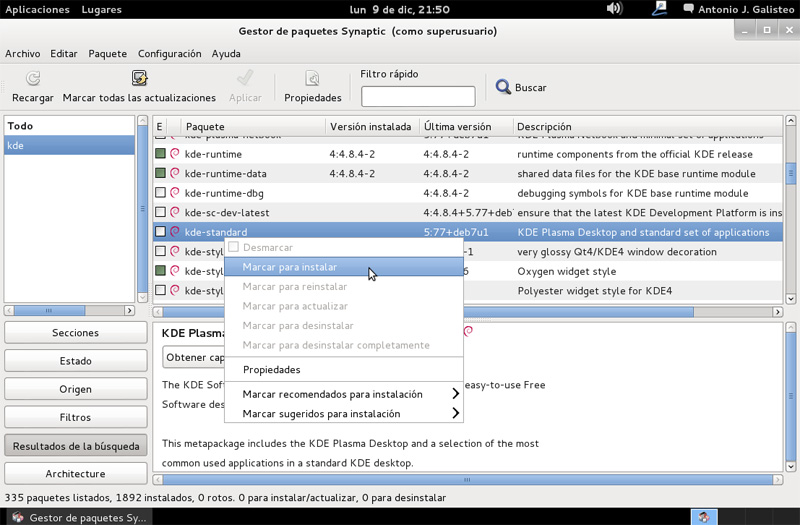Click the Estado button
800x525 pixels.
(76, 361)
